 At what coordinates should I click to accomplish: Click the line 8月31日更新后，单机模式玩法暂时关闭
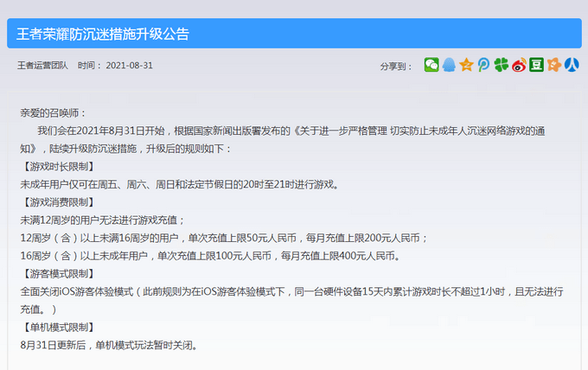click(109, 345)
